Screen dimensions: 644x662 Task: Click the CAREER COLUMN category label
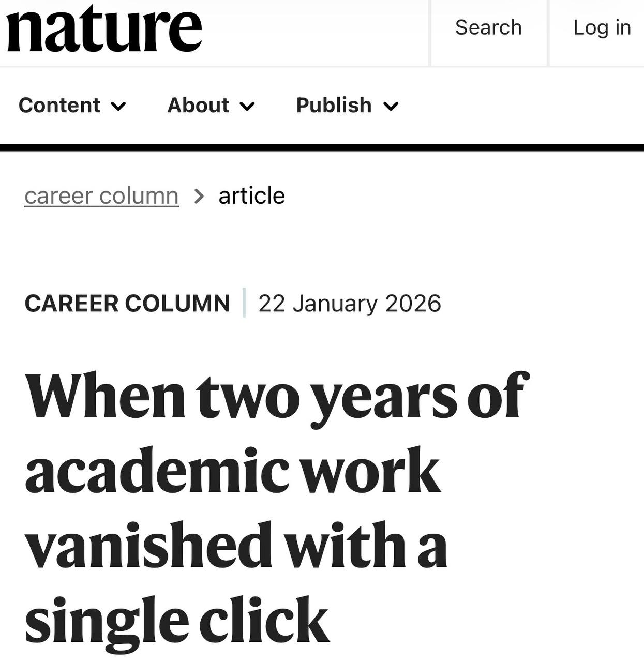point(127,304)
